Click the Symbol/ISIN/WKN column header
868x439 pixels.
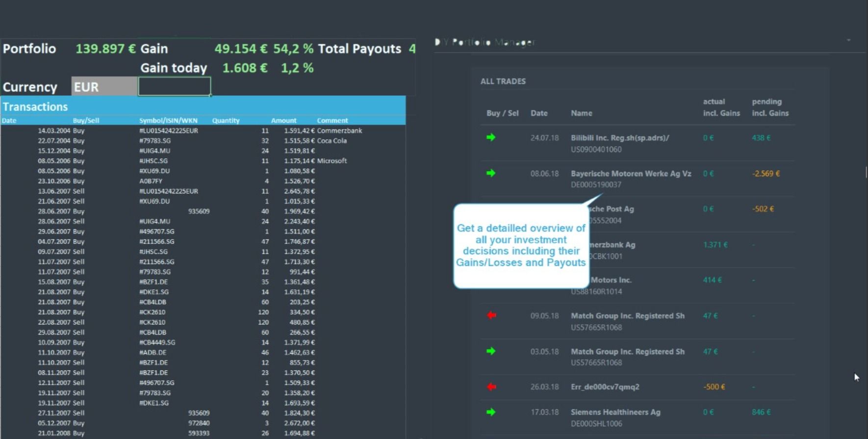[168, 121]
